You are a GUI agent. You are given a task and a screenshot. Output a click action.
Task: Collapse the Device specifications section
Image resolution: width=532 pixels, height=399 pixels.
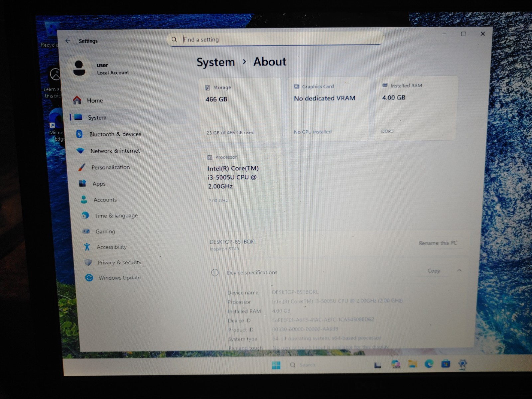coord(459,270)
